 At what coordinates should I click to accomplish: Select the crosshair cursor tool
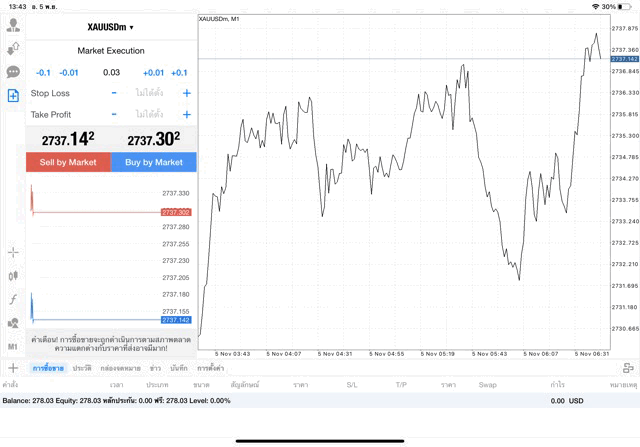13,252
